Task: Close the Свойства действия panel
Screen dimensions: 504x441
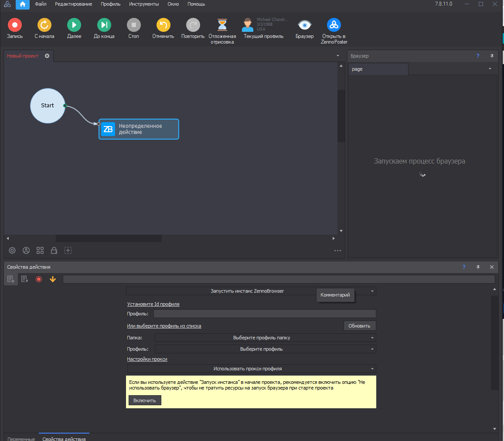Action: point(492,267)
